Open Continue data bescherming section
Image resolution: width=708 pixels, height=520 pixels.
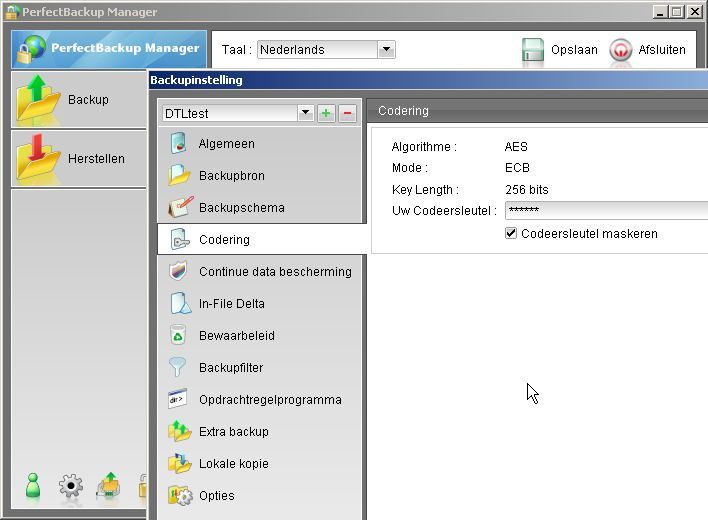(x=260, y=272)
